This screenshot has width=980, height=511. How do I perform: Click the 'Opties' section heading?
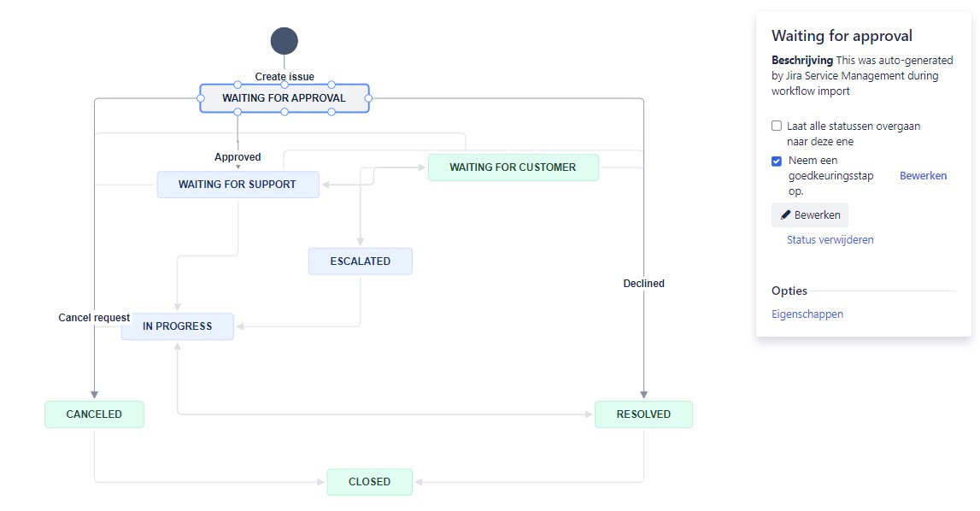click(x=789, y=291)
